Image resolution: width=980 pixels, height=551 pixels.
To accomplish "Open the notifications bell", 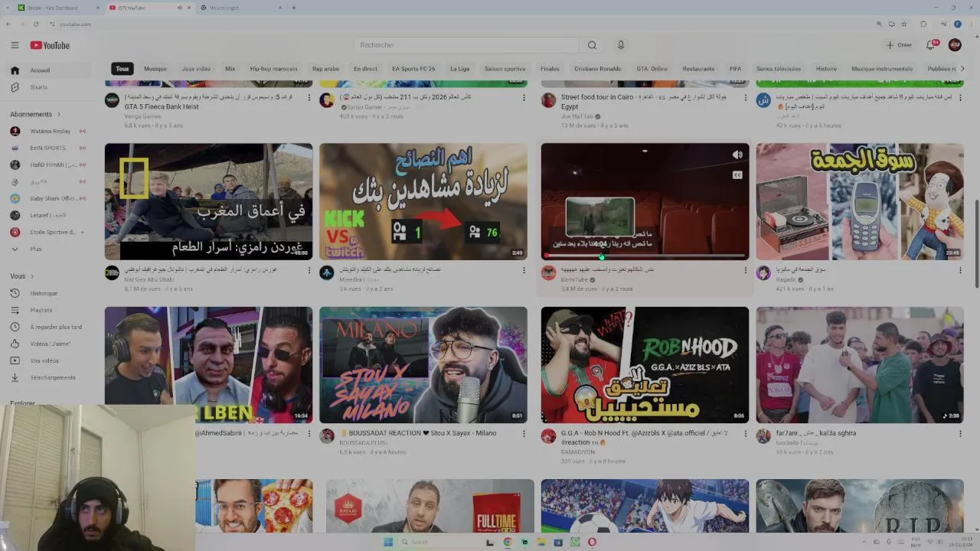I will coord(932,45).
